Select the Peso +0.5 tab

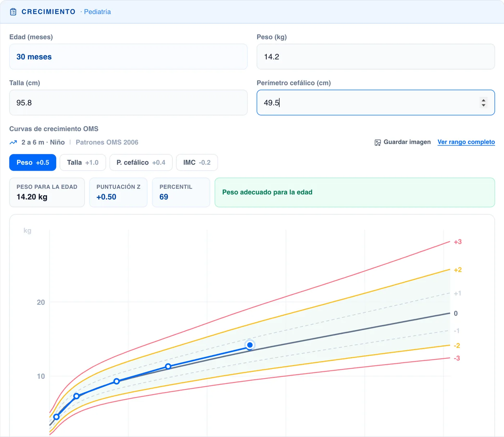(33, 162)
